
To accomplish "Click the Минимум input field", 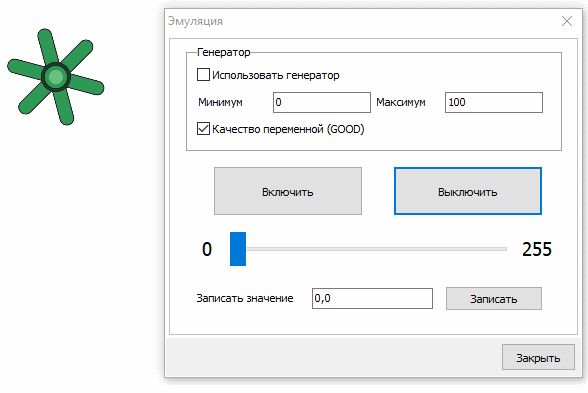I will pos(322,102).
